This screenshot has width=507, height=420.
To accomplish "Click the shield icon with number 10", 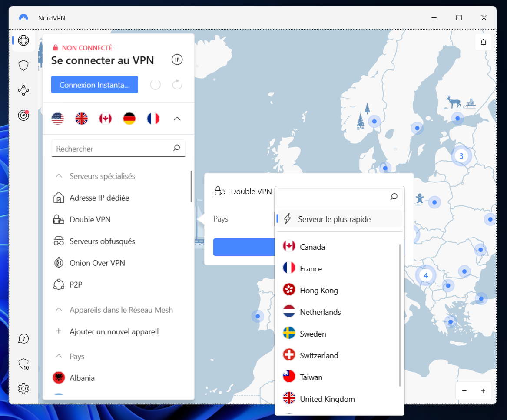I will 23,364.
